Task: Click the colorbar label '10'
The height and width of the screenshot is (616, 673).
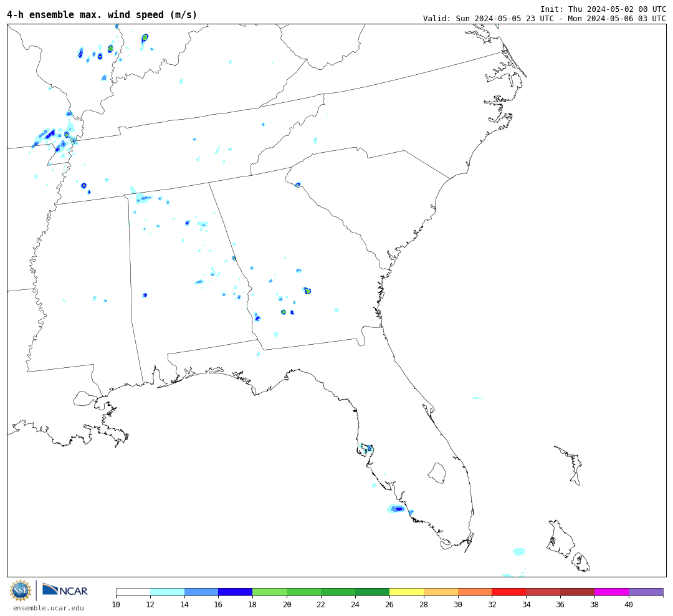Action: (x=116, y=605)
